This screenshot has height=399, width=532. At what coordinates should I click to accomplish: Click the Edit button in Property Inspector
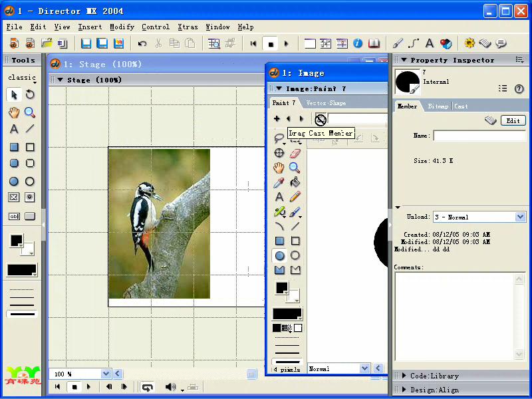click(x=513, y=120)
